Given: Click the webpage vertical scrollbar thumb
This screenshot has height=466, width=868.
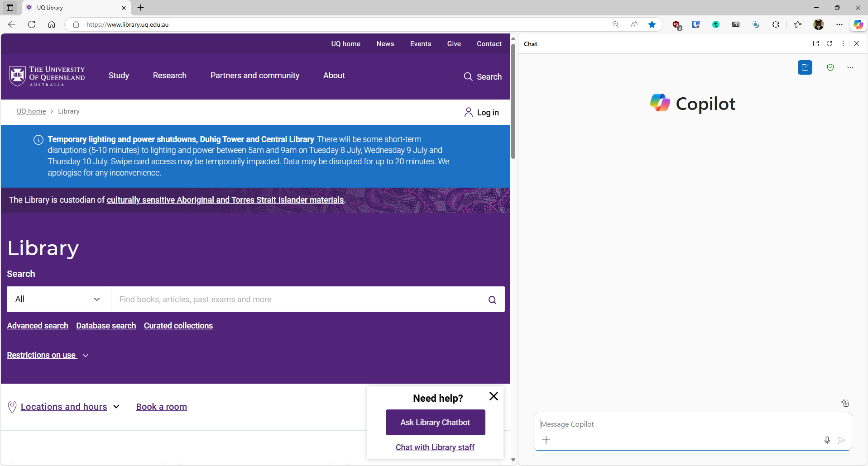Looking at the screenshot, I should click(x=513, y=100).
